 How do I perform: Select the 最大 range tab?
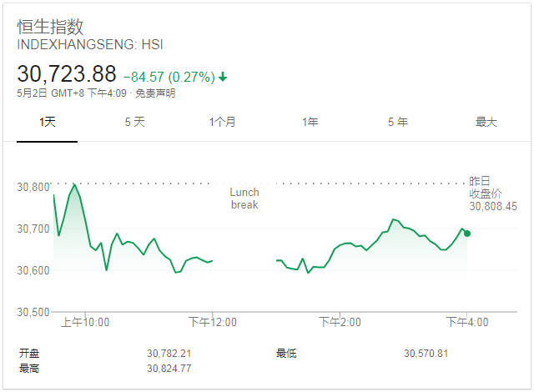tap(486, 122)
